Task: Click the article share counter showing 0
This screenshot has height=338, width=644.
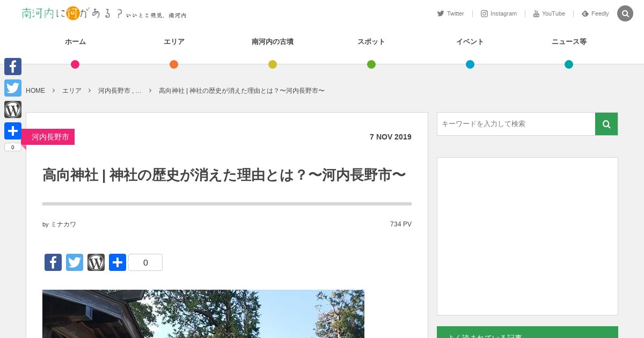Action: tap(145, 262)
